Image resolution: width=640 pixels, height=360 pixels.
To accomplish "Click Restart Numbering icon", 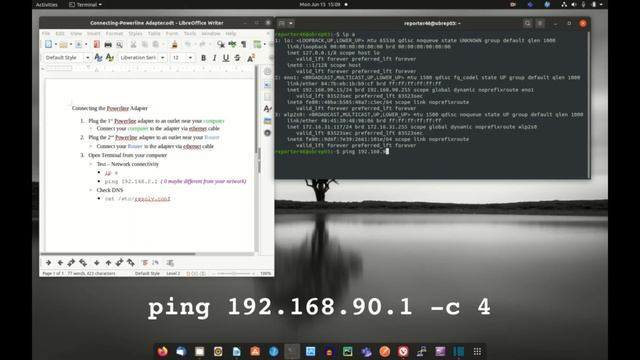I will point(156,262).
